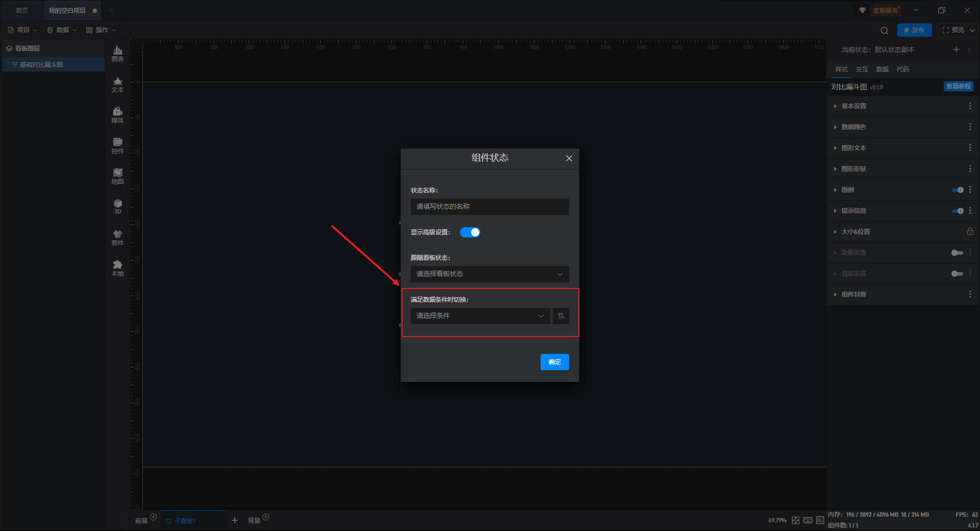
Task: Open the 本地 local component panel
Action: (117, 268)
